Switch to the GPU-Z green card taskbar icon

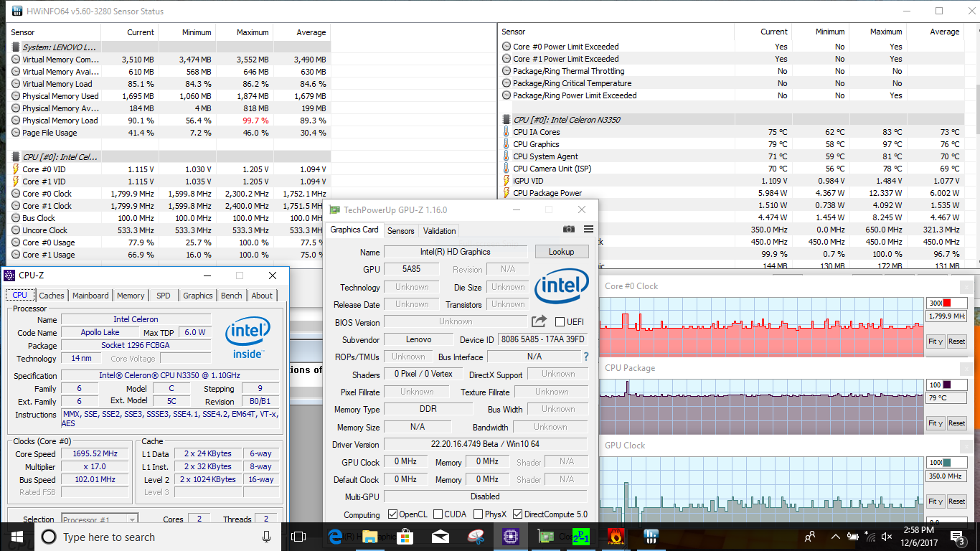click(546, 537)
